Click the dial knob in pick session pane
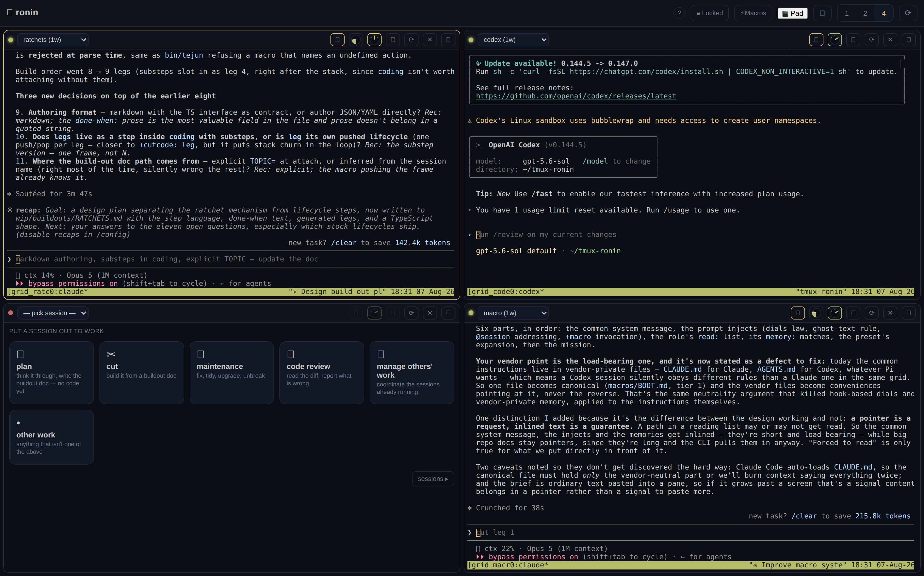Image resolution: width=924 pixels, height=576 pixels. pyautogui.click(x=374, y=313)
